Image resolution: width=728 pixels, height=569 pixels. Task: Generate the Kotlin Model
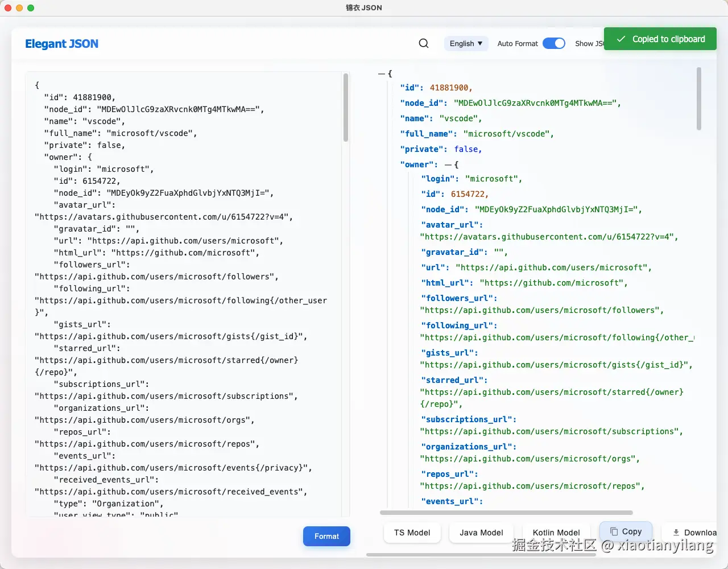click(556, 533)
